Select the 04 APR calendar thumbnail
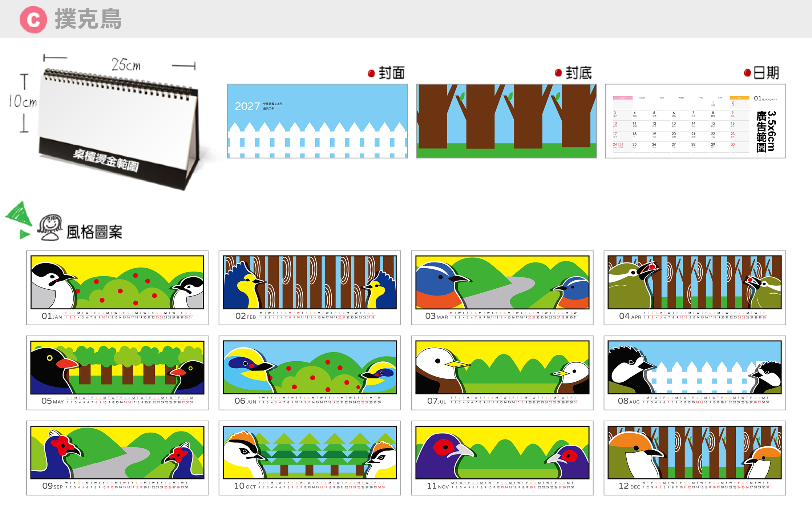The image size is (812, 518). tap(695, 288)
